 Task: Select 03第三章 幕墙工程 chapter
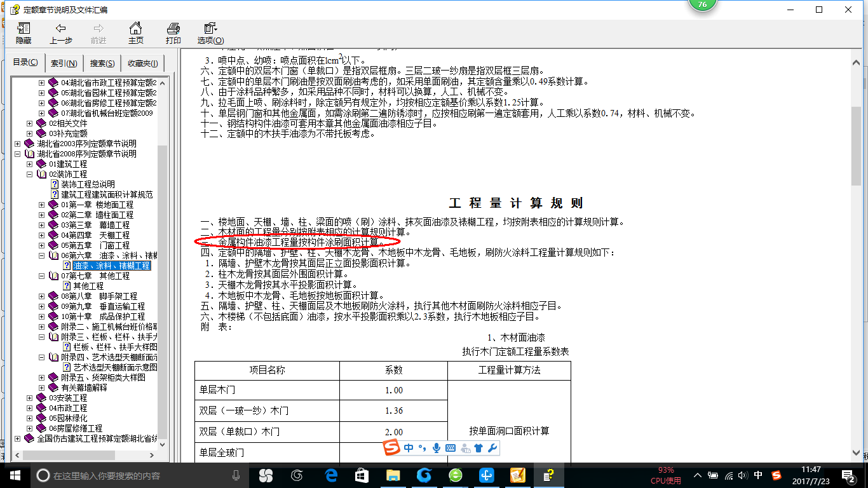click(95, 225)
